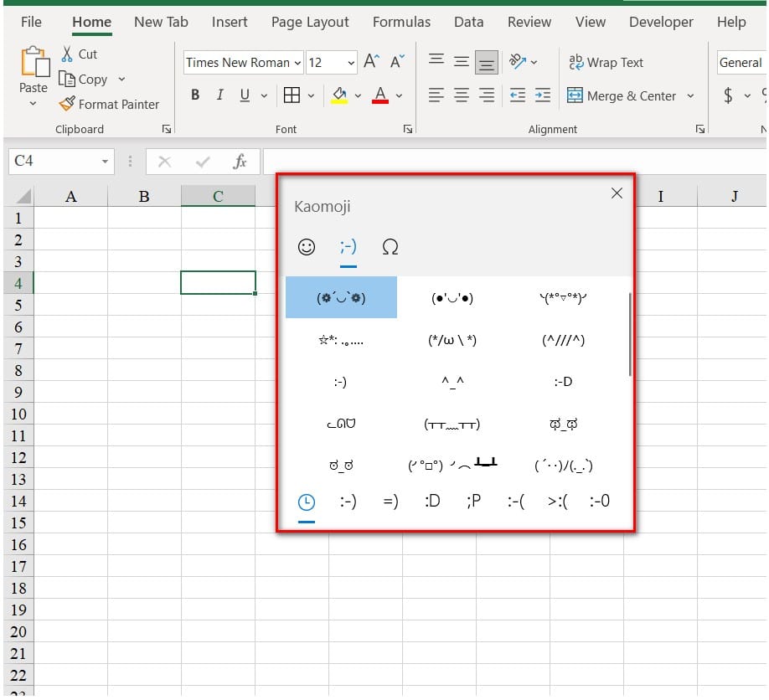Center text horizontally in the cell
The image size is (769, 700).
point(461,95)
